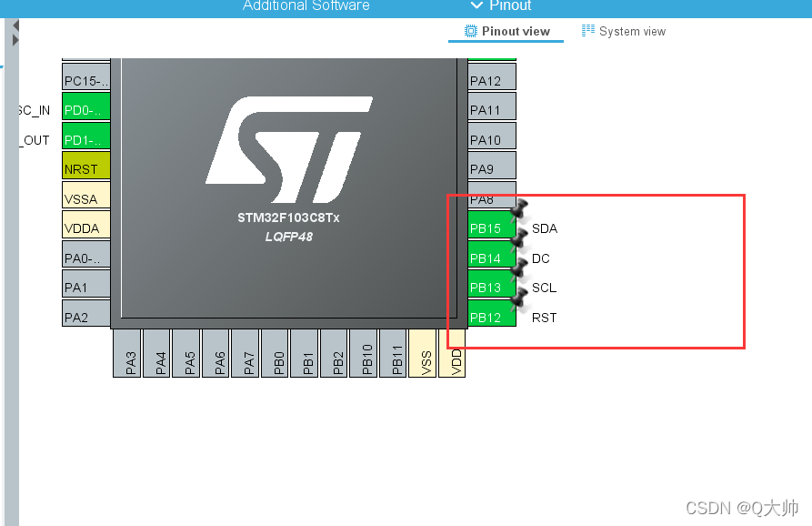
Task: Open the Pinout dropdown menu
Action: [500, 5]
